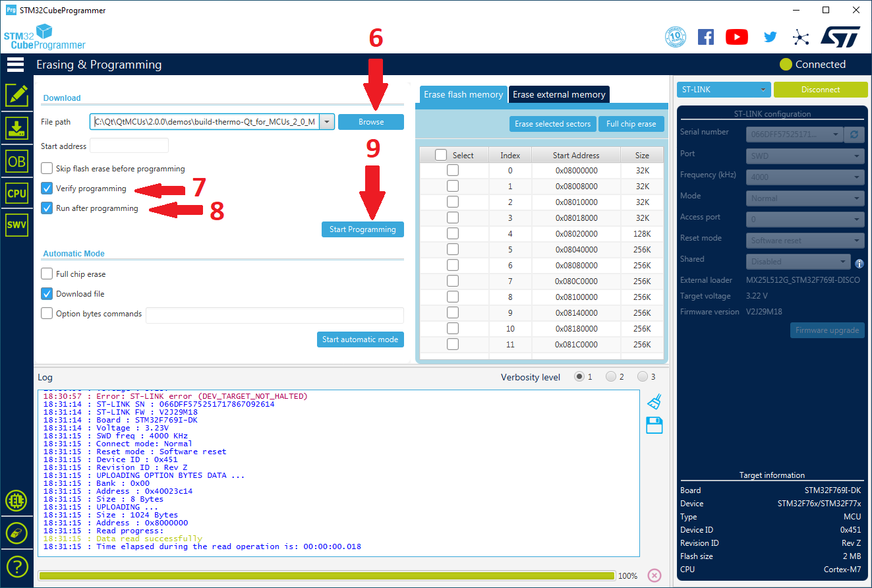Set verbosity level to 3
The height and width of the screenshot is (588, 872).
[x=642, y=377]
